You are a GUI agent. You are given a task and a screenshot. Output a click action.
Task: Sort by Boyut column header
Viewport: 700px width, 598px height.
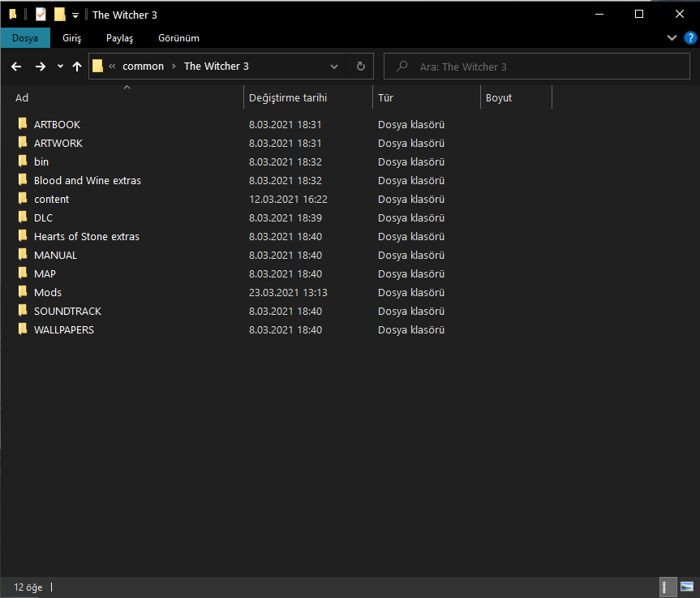coord(516,98)
